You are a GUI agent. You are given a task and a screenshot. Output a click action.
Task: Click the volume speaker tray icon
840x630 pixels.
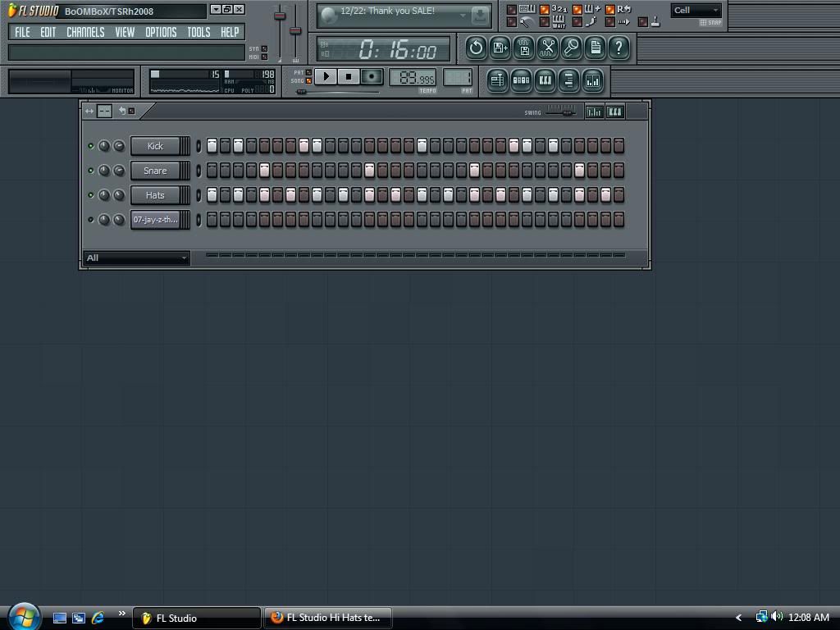pos(777,617)
